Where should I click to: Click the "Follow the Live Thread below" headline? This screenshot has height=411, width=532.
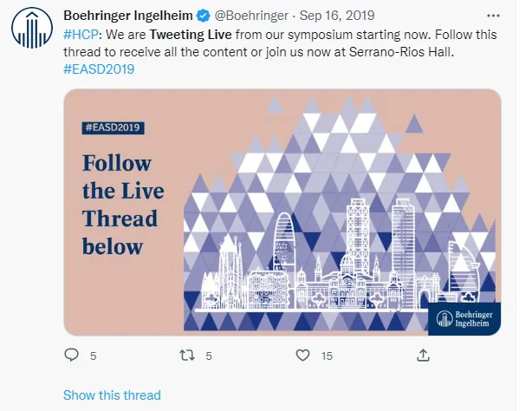click(x=122, y=205)
